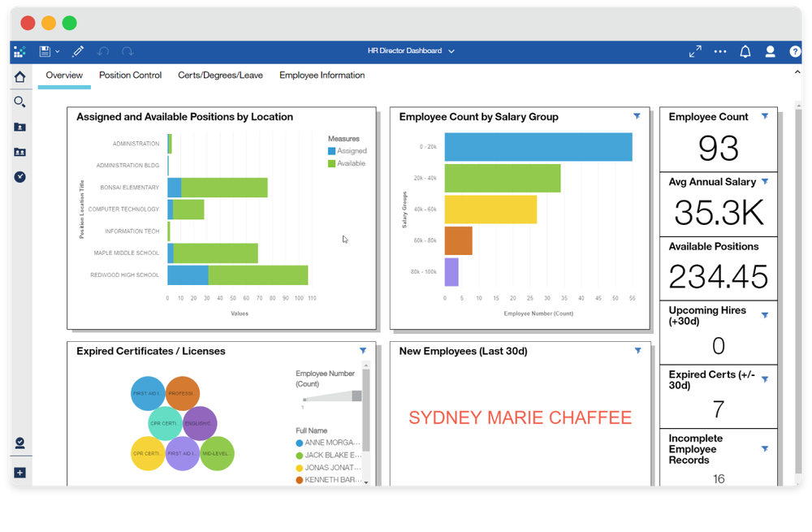The height and width of the screenshot is (532, 812).
Task: Open the Certs/Degrees/Leave tab
Action: tap(220, 75)
